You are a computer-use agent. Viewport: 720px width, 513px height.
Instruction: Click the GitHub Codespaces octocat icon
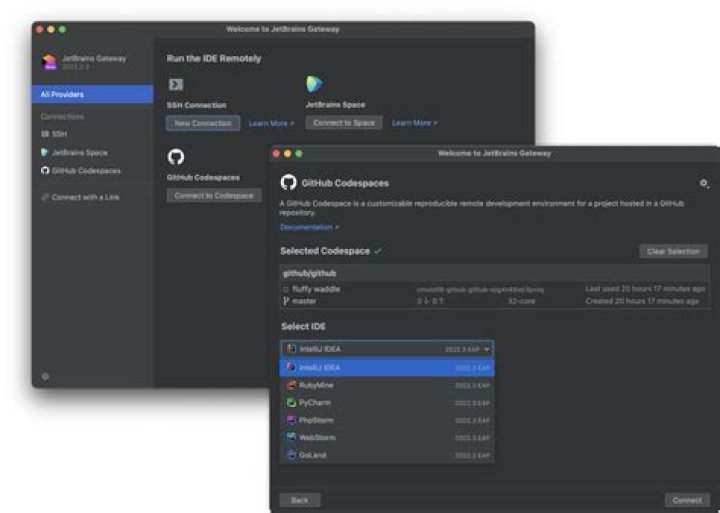[175, 157]
